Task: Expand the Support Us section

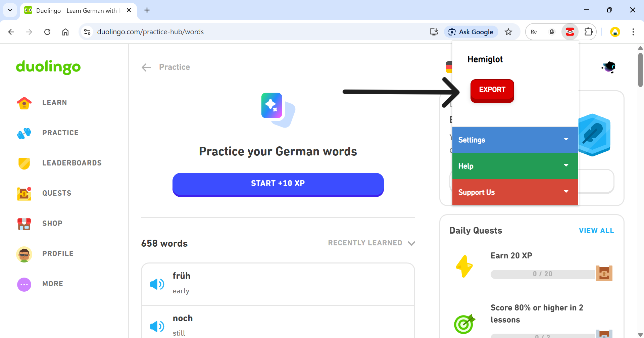Action: tap(515, 192)
